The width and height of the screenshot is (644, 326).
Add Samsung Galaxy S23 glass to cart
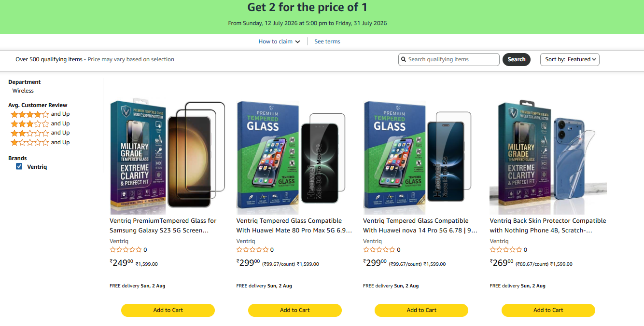coord(168,310)
